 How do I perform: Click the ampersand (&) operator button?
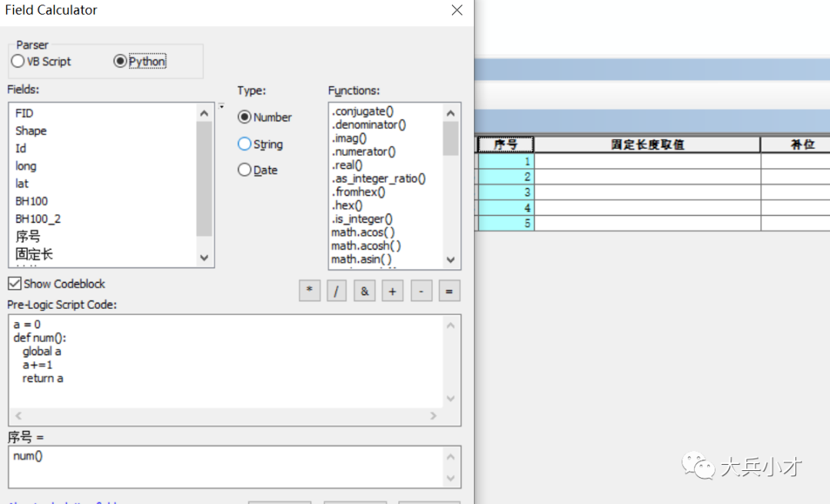(x=365, y=290)
